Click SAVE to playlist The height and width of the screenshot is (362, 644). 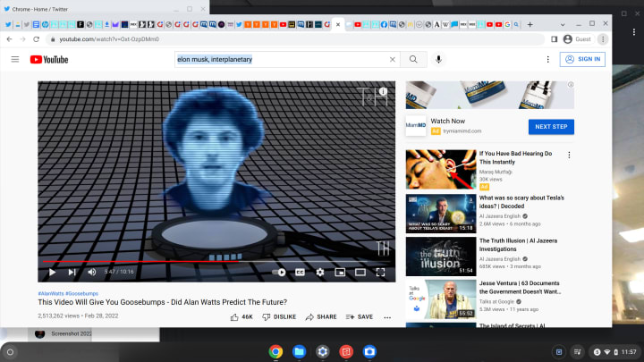click(x=360, y=316)
